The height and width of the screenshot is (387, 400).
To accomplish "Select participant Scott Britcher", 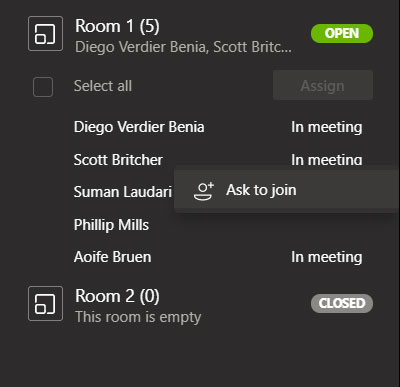I will 118,160.
